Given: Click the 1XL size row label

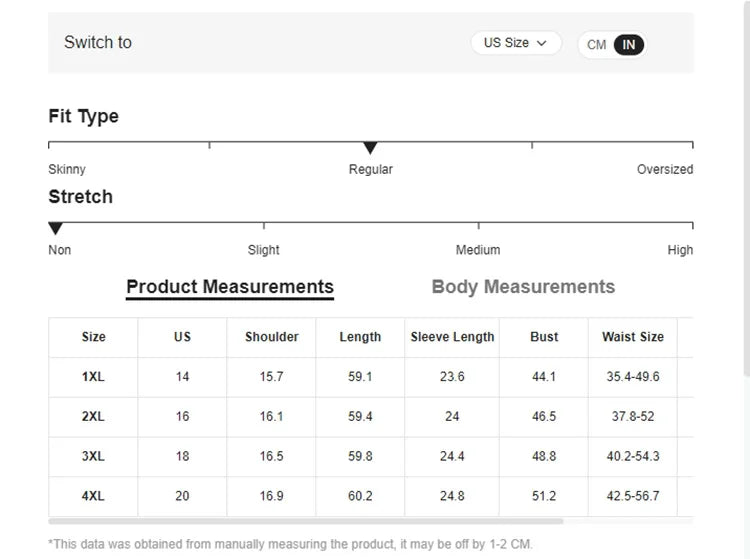Looking at the screenshot, I should coord(93,377).
